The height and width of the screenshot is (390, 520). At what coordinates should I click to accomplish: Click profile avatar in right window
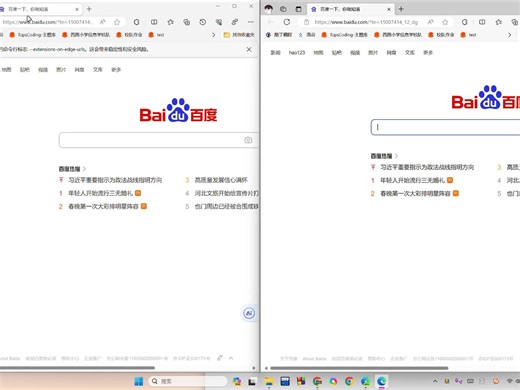269,9
